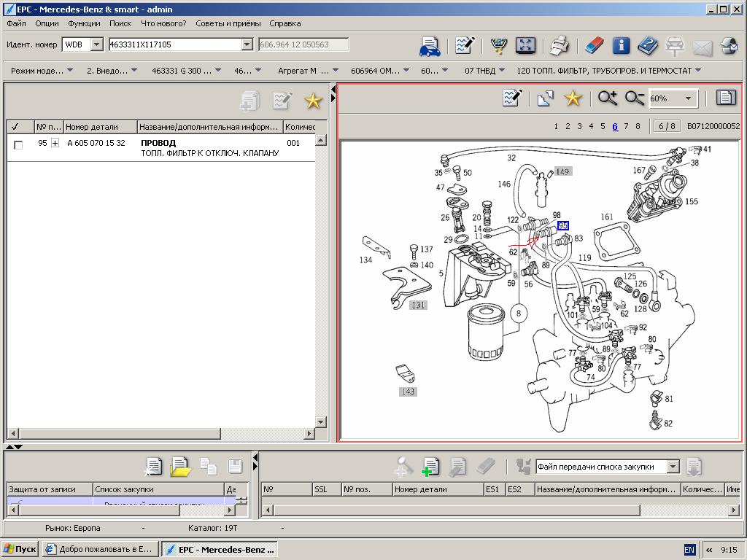Click the notes icon in parts list panel
This screenshot has width=747, height=560.
(x=282, y=101)
